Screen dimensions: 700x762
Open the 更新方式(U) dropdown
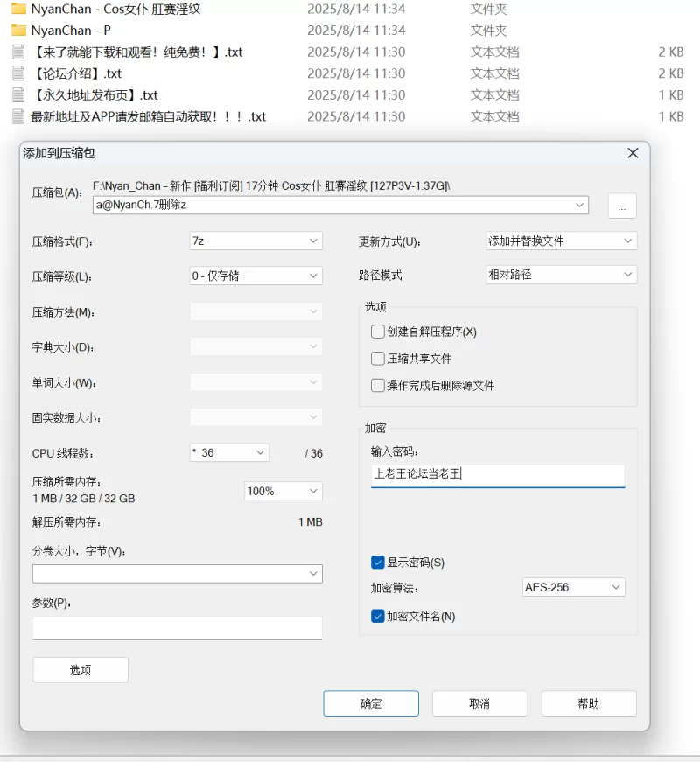562,241
